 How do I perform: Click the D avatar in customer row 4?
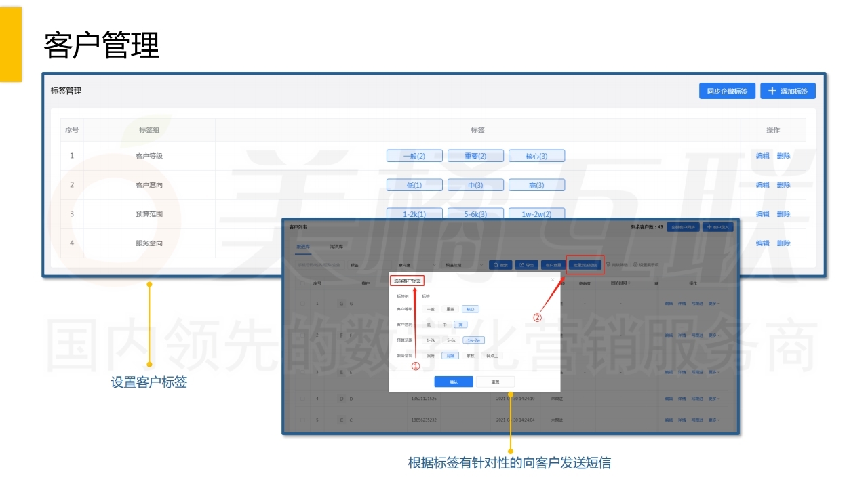coord(341,399)
